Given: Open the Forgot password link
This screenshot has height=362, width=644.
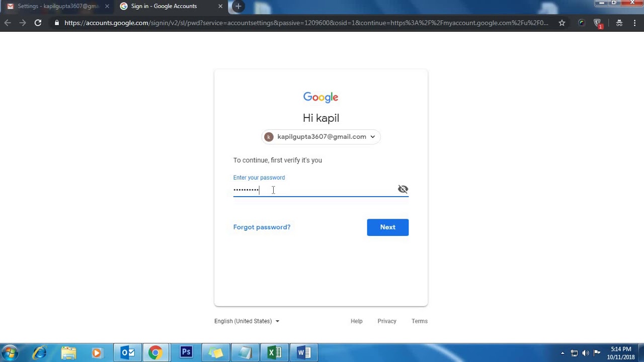Looking at the screenshot, I should (x=262, y=227).
